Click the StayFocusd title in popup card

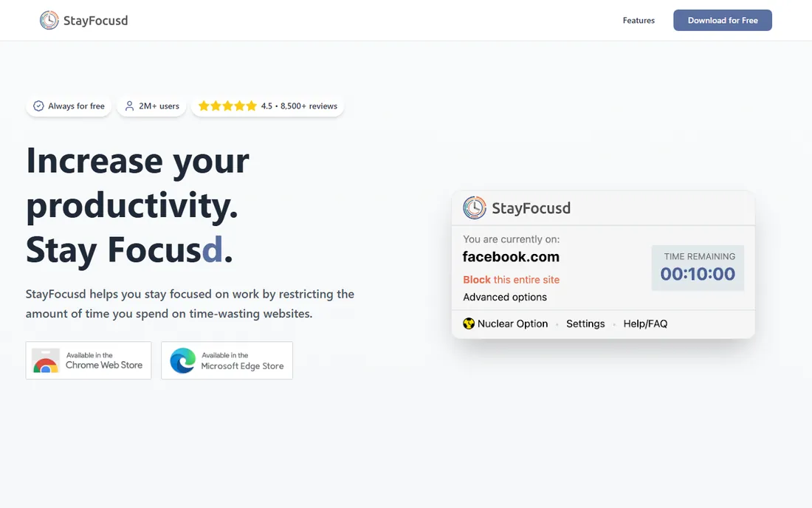531,208
